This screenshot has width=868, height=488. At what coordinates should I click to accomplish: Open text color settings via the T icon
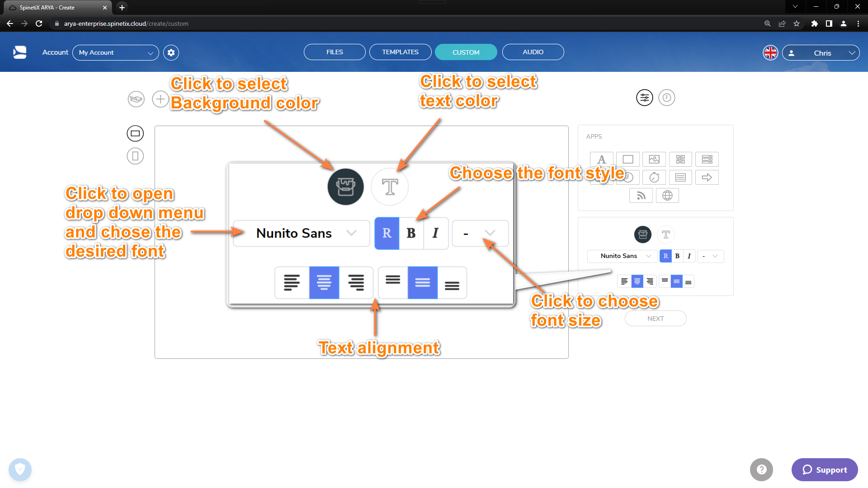tap(390, 187)
